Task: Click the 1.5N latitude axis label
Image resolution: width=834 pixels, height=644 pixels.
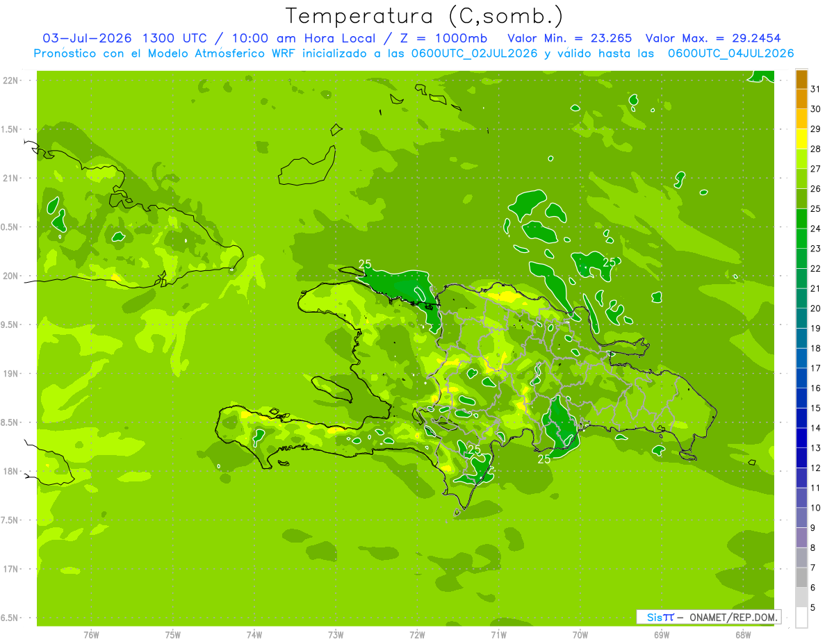Action: tap(10, 129)
